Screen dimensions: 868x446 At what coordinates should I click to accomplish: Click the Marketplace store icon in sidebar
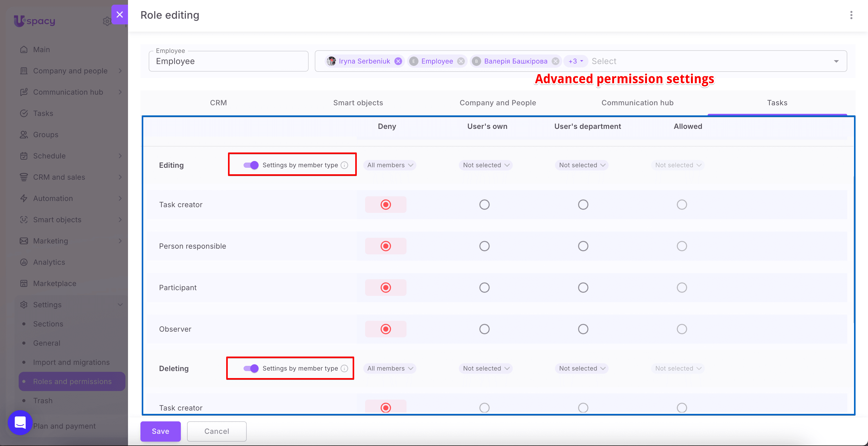(24, 283)
